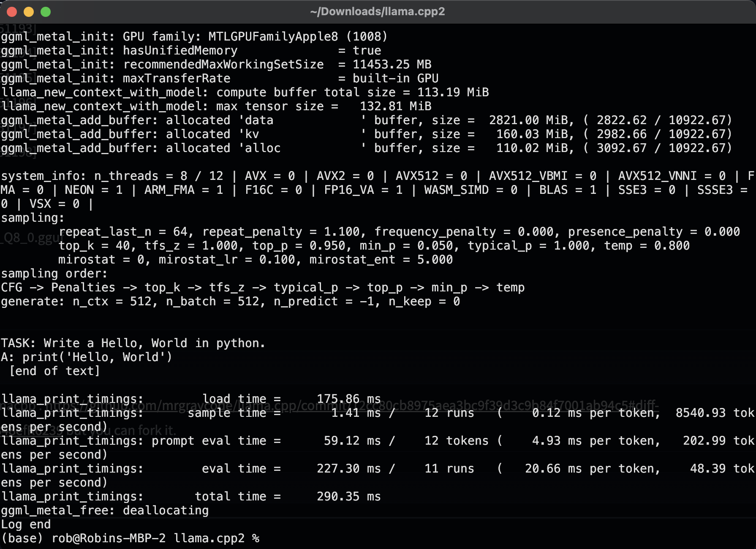
Task: Click the total time 290.35 ms value
Action: point(348,497)
